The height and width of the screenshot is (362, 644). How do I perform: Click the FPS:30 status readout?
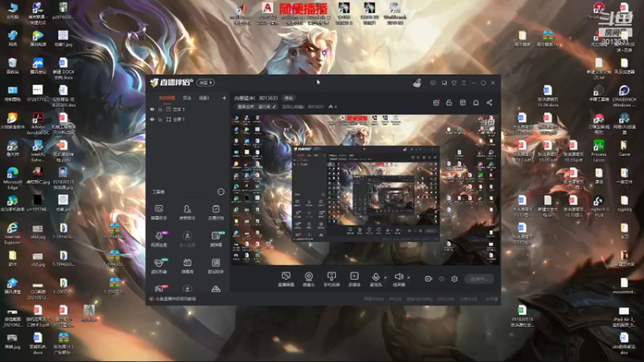(395, 299)
